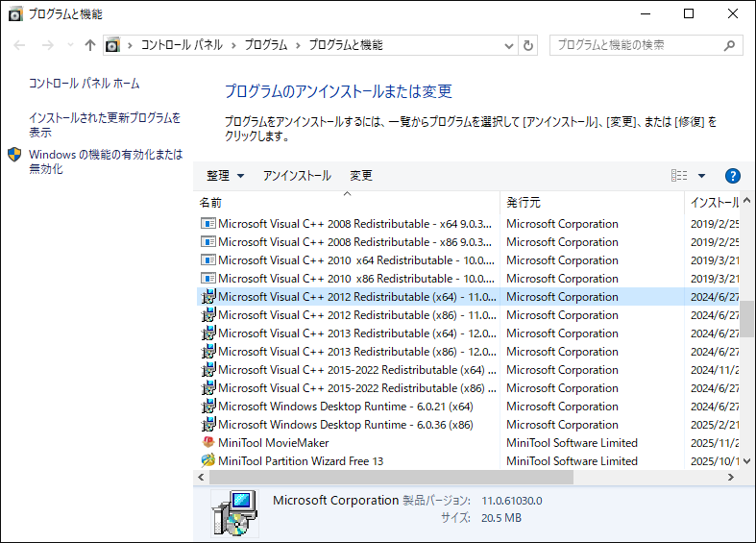Click large installer thumbnail in details pane
756x543 pixels.
234,513
